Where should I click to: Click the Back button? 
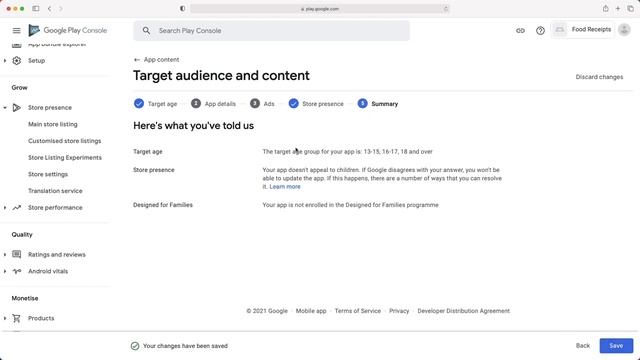click(582, 346)
